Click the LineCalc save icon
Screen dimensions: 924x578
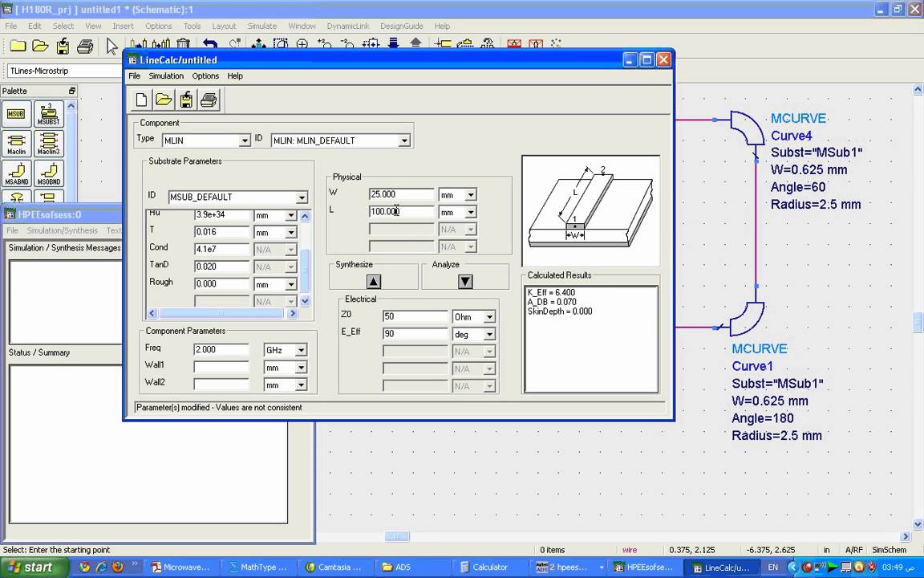pyautogui.click(x=186, y=100)
